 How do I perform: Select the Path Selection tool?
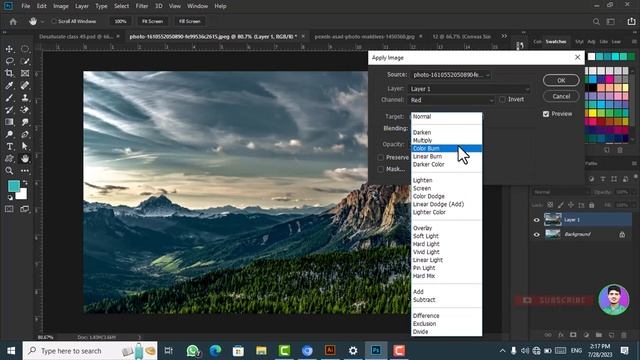(25, 146)
